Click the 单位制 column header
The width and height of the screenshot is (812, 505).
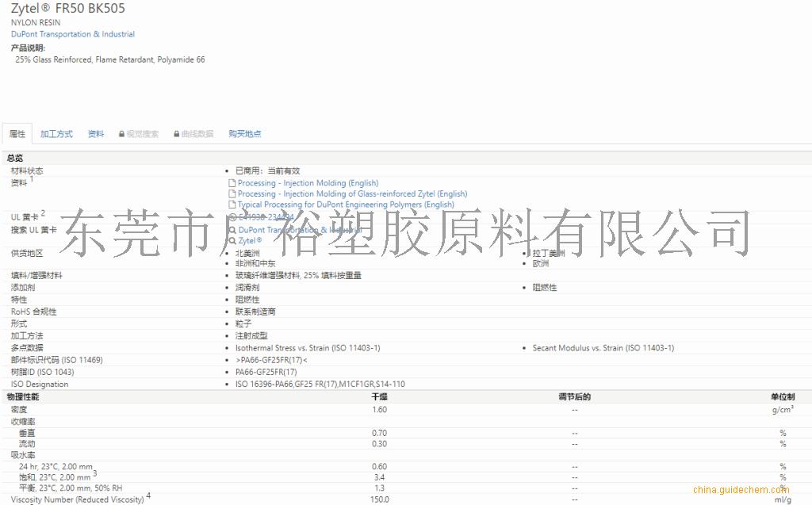(783, 396)
